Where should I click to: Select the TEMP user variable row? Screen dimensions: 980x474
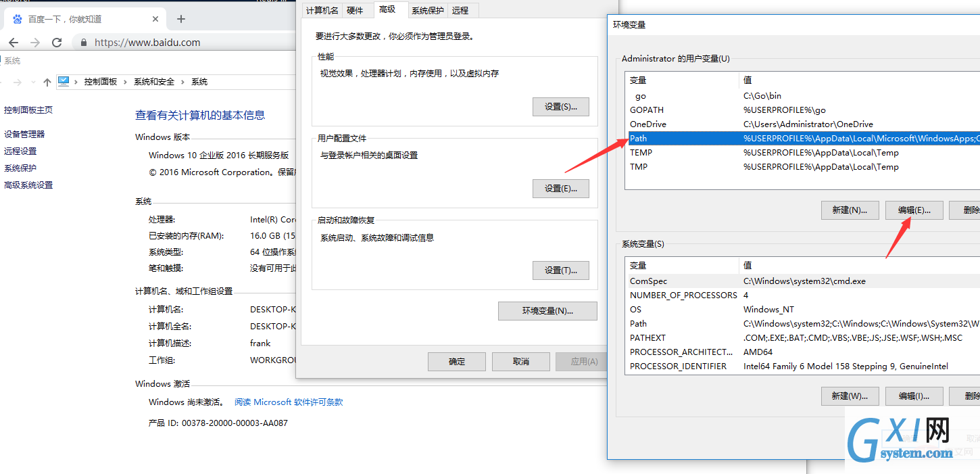click(803, 153)
